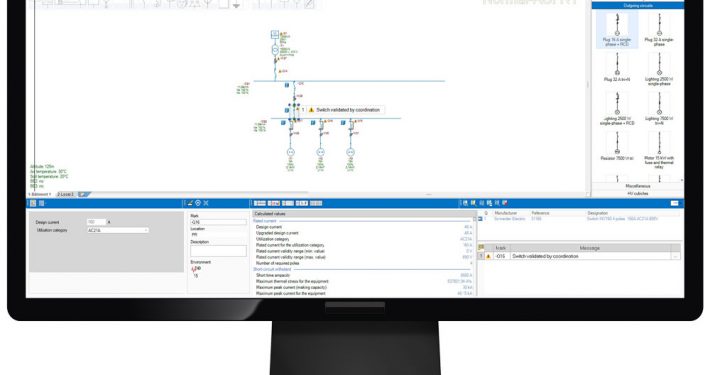710x375 pixels.
Task: Click the Schneider Electric manufacturer result row
Action: coord(579,219)
